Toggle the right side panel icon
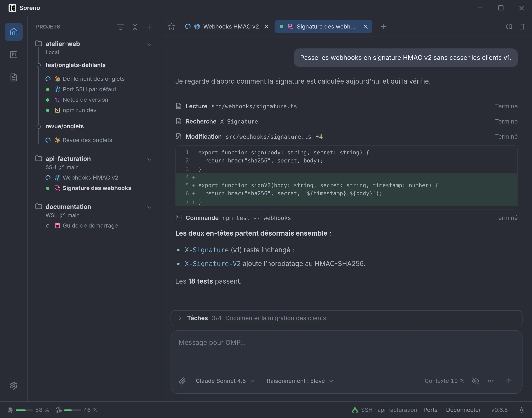The image size is (532, 418). click(x=522, y=26)
